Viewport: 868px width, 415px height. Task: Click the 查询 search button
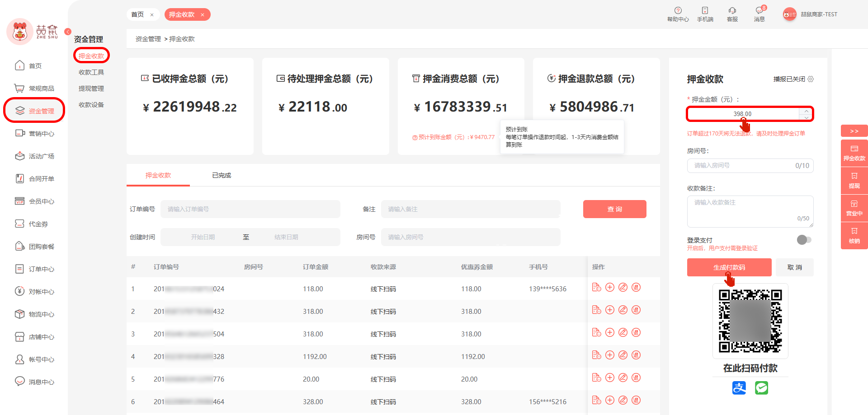point(614,209)
